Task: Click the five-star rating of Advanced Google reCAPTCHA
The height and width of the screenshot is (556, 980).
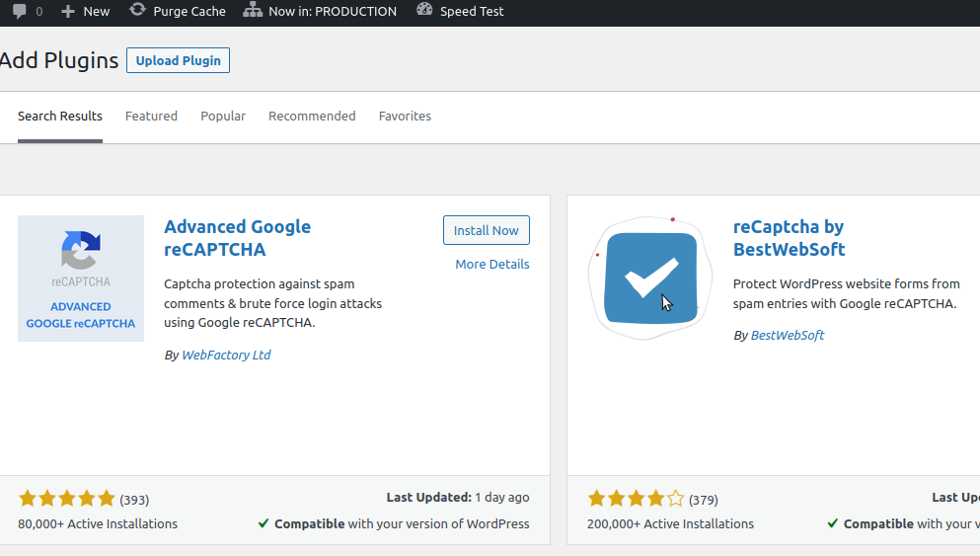Action: coord(67,499)
